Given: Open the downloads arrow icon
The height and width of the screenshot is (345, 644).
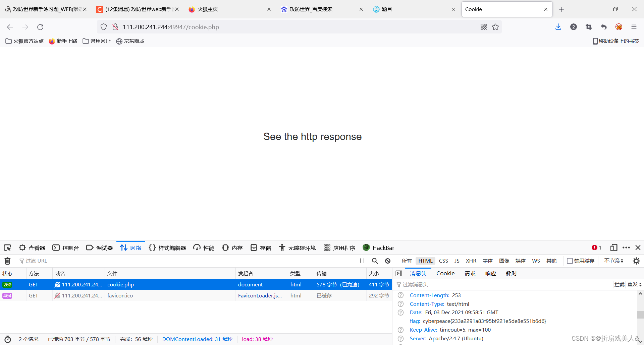Looking at the screenshot, I should (558, 27).
